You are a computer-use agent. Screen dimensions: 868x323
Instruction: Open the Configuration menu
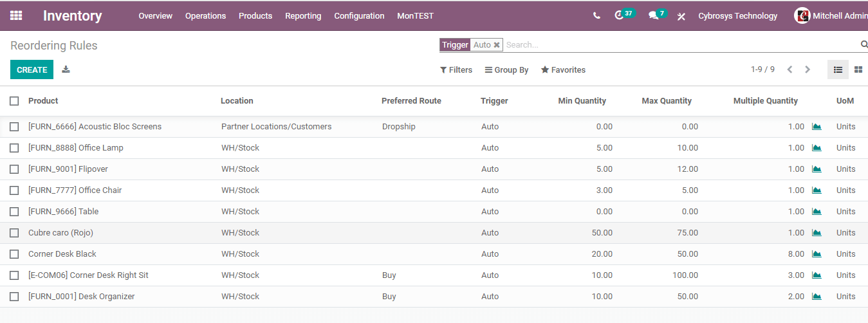tap(359, 16)
